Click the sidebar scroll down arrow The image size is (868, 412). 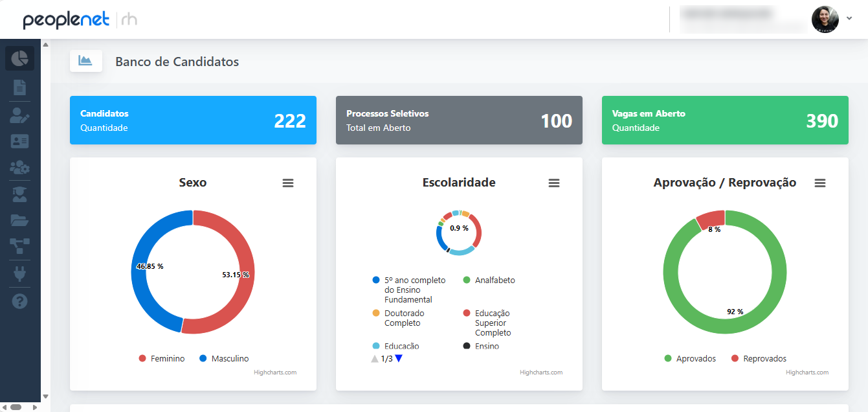tap(45, 396)
